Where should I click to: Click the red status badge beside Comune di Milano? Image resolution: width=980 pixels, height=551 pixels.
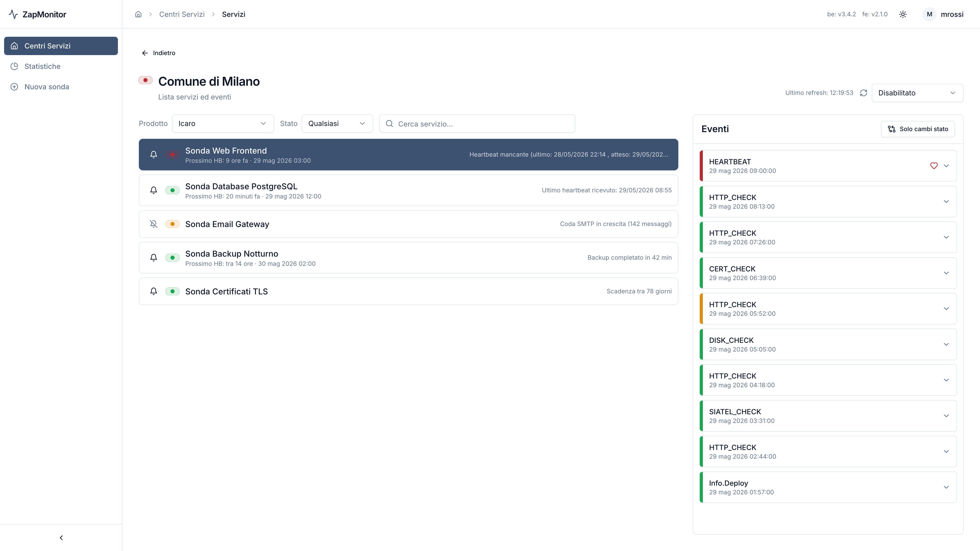pyautogui.click(x=145, y=80)
